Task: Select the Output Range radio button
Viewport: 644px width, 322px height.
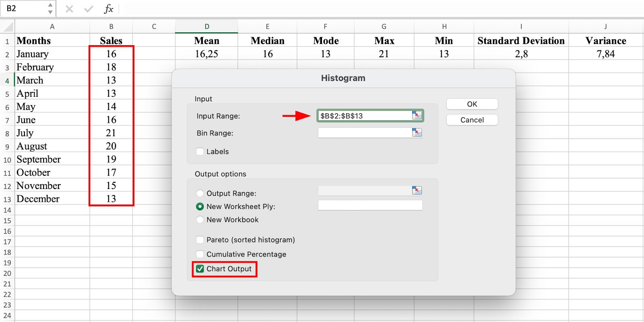Action: point(200,193)
